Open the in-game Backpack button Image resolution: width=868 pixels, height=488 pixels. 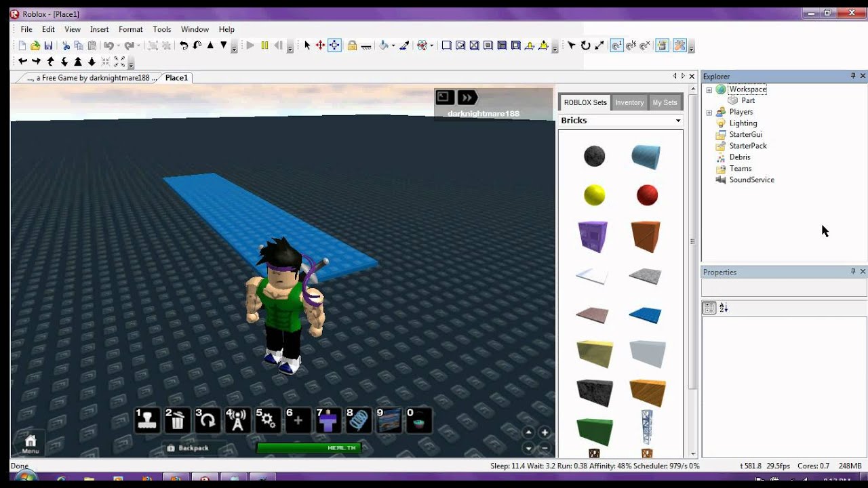pos(188,448)
